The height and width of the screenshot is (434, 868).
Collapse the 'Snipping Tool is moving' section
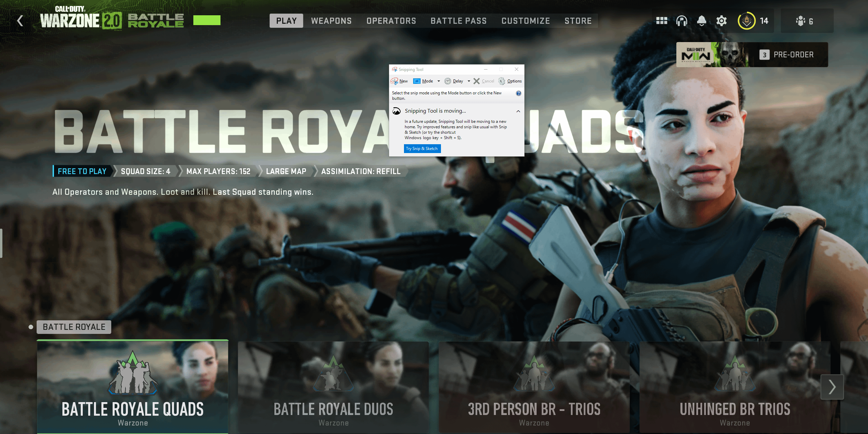coord(518,111)
